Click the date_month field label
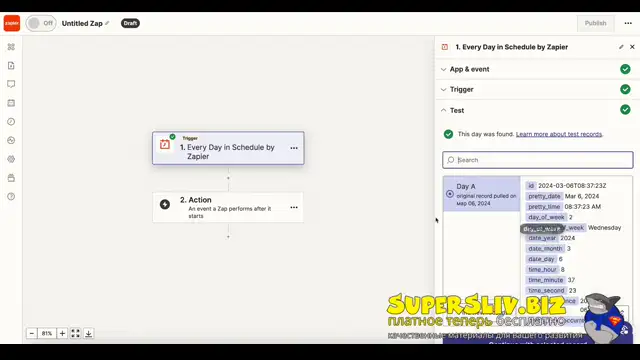Screen dimensions: 640x360 pyautogui.click(x=545, y=249)
